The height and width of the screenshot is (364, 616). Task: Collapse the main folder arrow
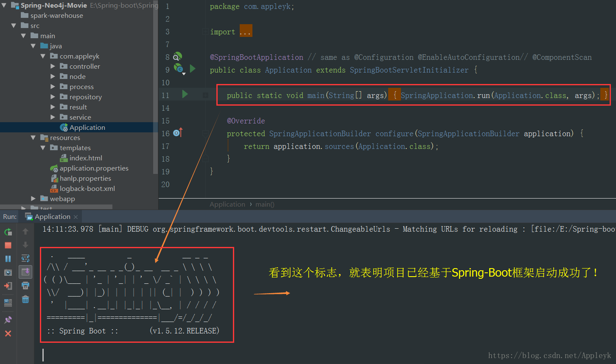pos(24,36)
